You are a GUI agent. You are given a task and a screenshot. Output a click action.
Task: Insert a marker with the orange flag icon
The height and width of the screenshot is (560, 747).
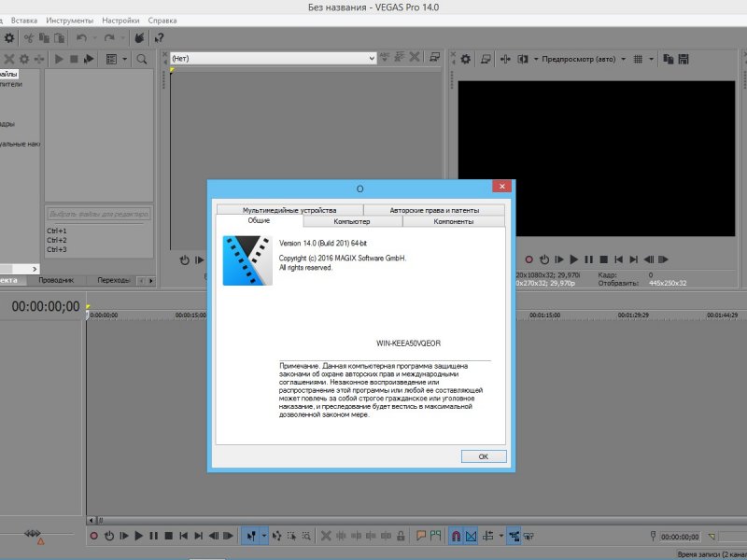click(x=421, y=536)
